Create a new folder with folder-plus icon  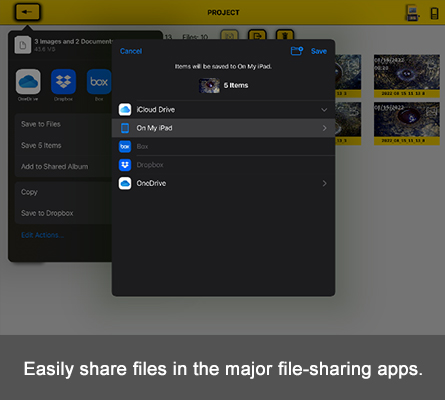(296, 51)
